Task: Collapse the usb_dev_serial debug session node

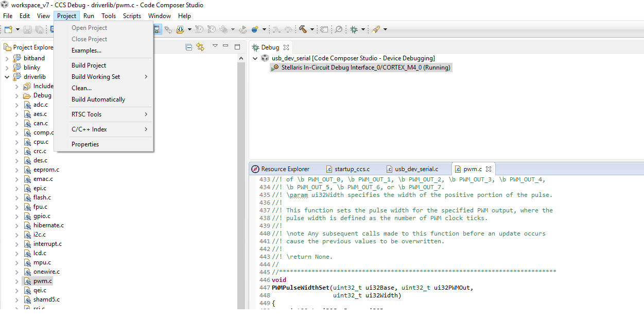Action: tap(255, 58)
